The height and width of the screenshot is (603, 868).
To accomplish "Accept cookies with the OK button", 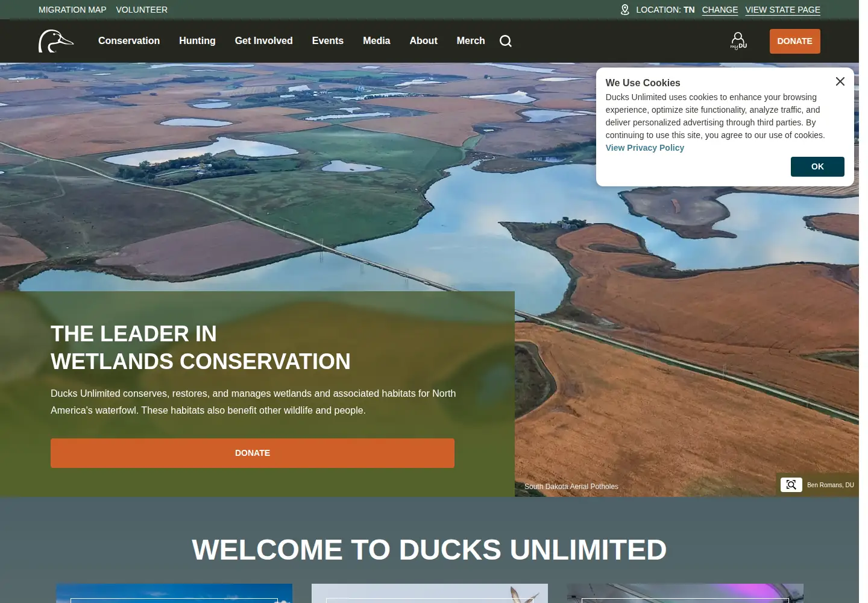I will 817,166.
